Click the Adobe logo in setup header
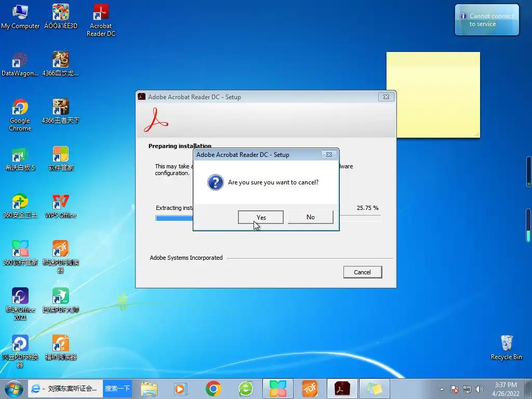This screenshot has height=399, width=532. click(x=156, y=120)
